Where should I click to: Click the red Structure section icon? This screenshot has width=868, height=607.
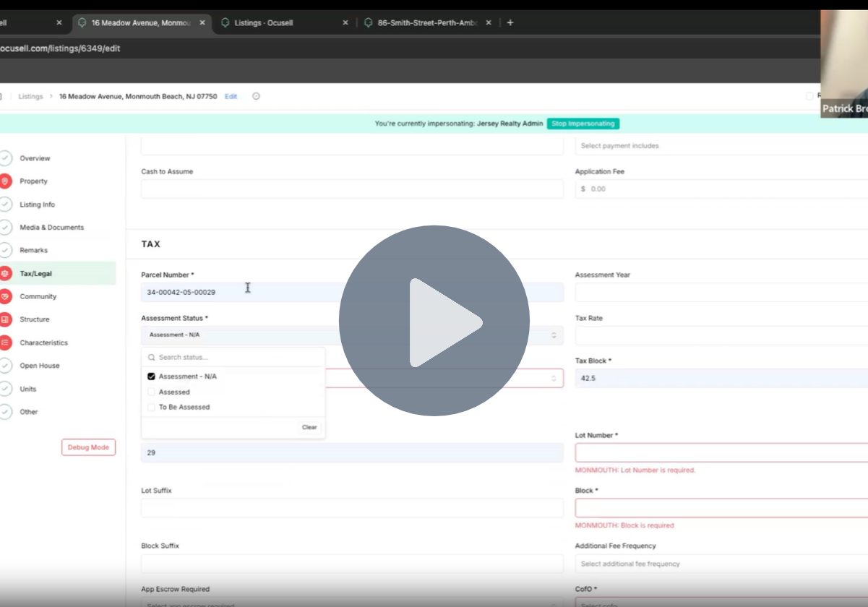[5, 319]
